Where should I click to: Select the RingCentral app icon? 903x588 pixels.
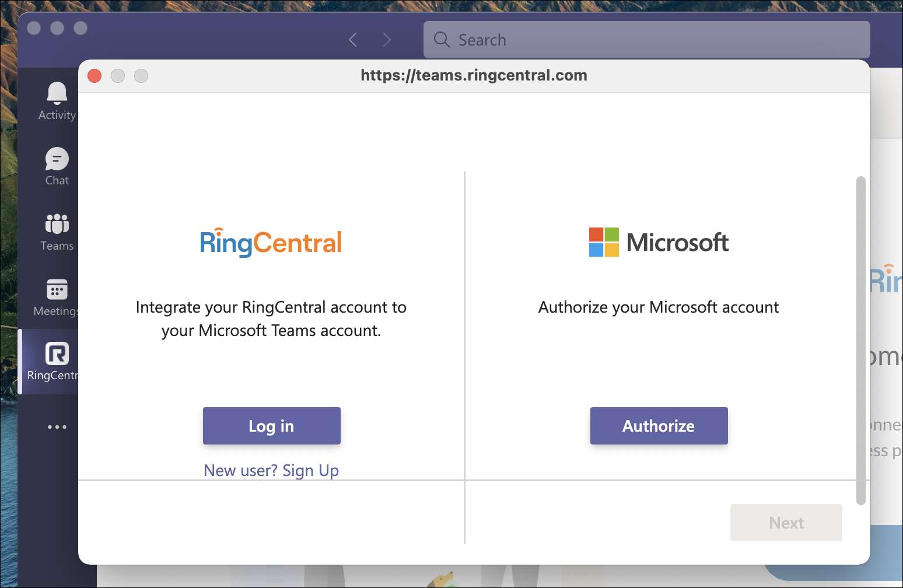(x=57, y=354)
